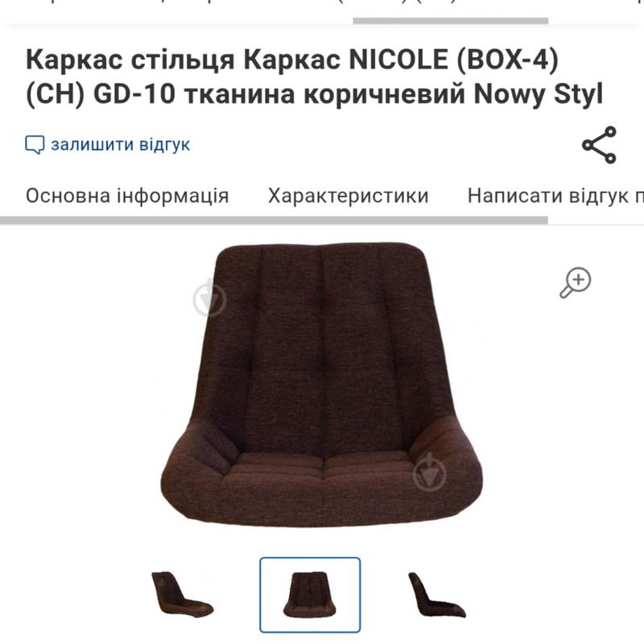Switch to the 'Основна інформація' tab
This screenshot has height=644, width=644.
pyautogui.click(x=127, y=196)
